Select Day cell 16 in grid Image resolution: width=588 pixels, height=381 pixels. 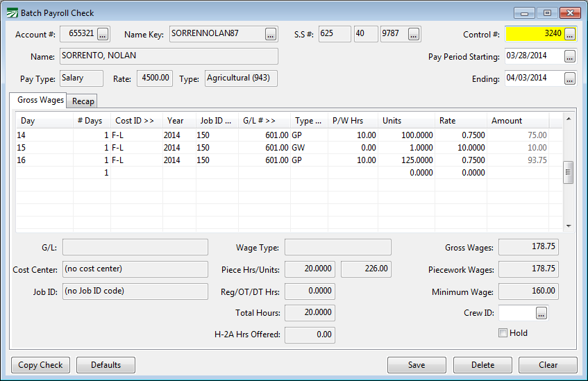tap(44, 160)
